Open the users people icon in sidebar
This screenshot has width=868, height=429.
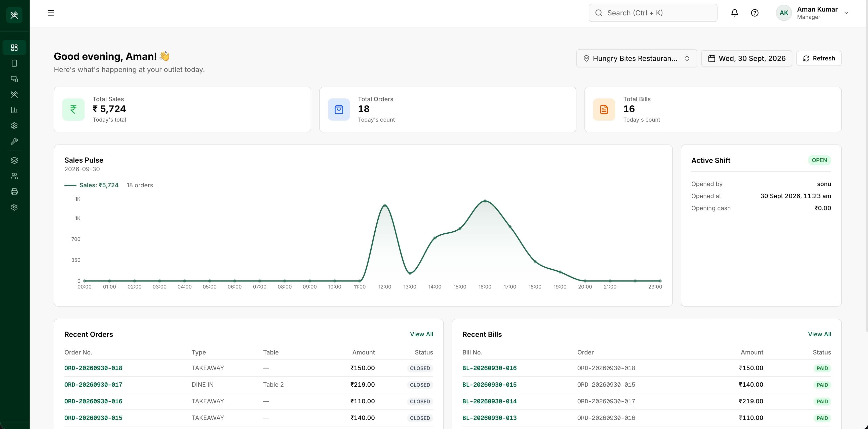pos(14,176)
